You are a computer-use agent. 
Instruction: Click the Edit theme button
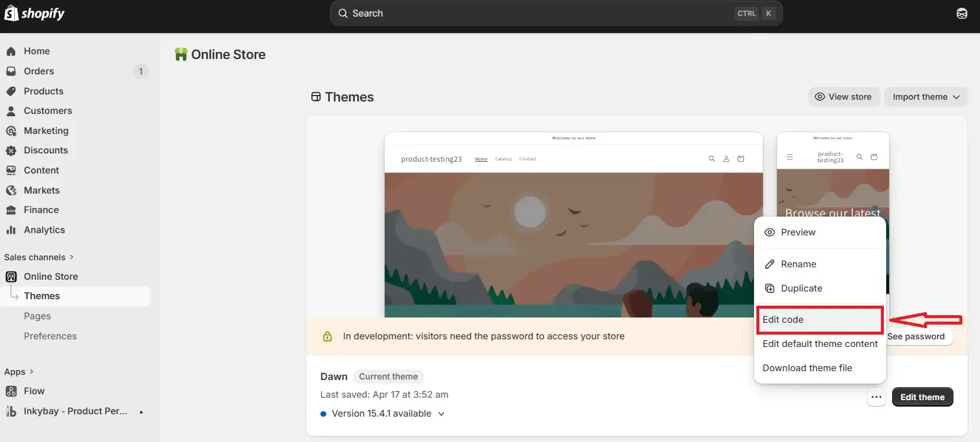pyautogui.click(x=922, y=397)
